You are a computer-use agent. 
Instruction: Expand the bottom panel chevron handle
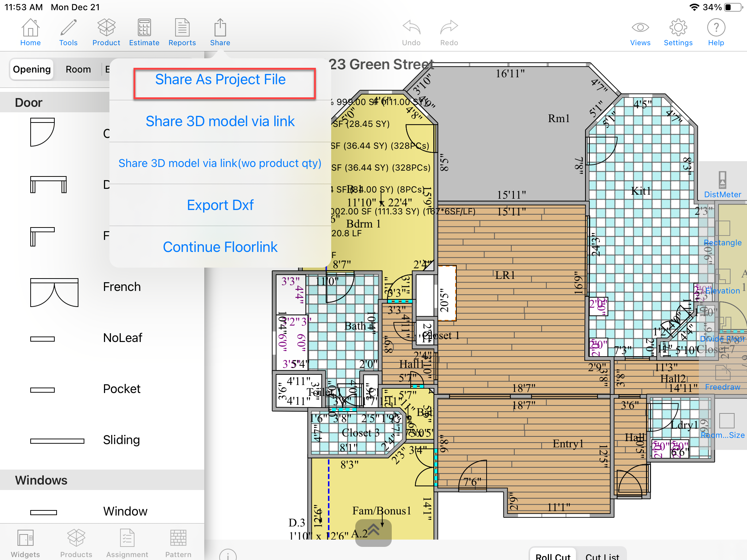[373, 532]
